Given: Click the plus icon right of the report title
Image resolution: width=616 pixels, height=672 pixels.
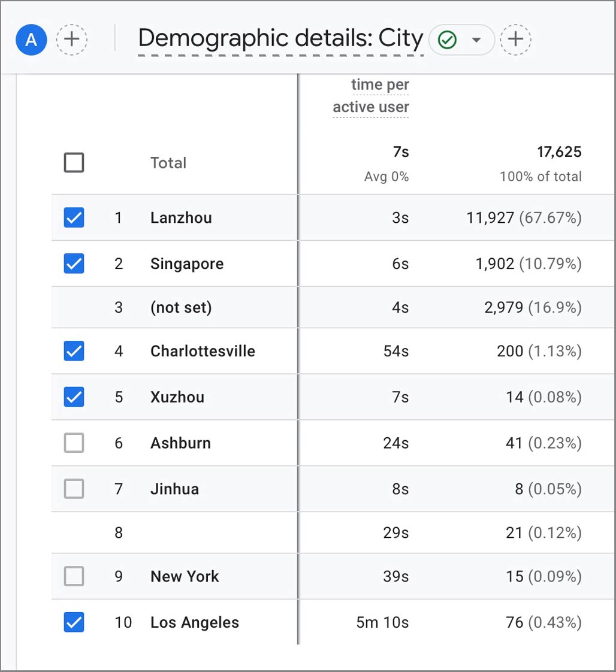Looking at the screenshot, I should 515,40.
